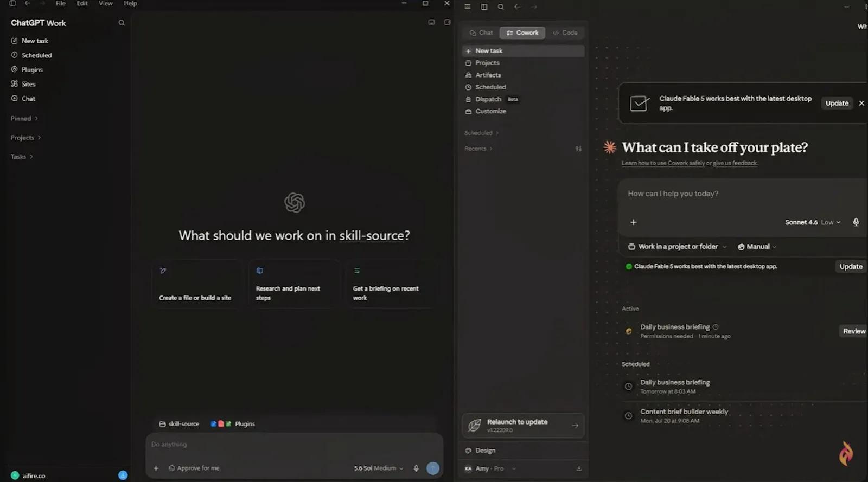
Task: Expand the Recents section in Claude sidebar
Action: [478, 149]
